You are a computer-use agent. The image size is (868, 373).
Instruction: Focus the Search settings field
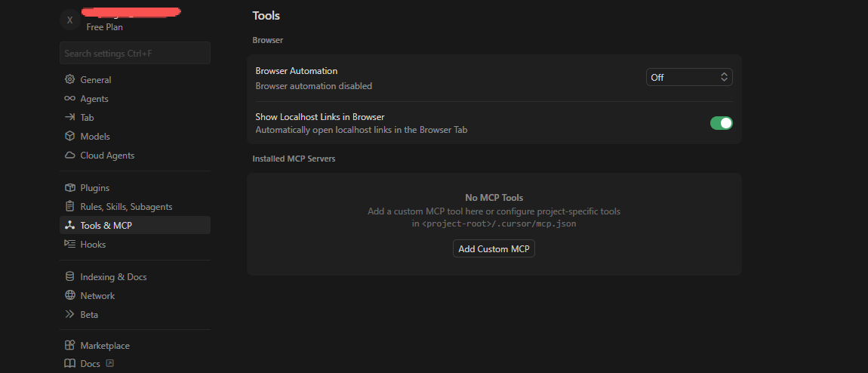point(134,54)
